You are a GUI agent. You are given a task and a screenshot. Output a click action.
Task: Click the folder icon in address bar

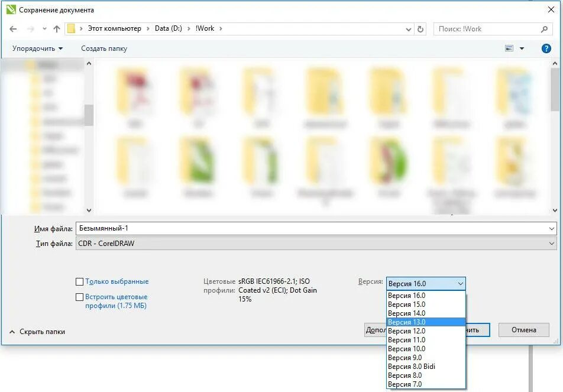71,28
